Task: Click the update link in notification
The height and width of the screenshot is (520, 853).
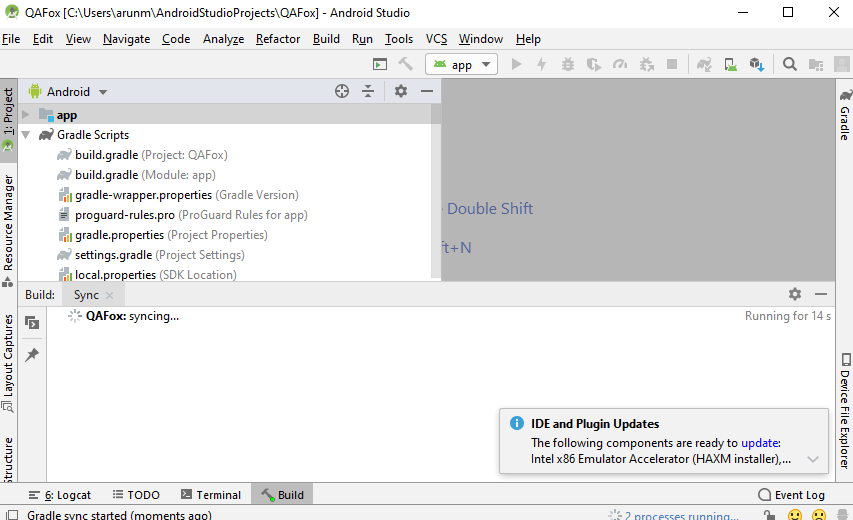Action: pos(759,443)
